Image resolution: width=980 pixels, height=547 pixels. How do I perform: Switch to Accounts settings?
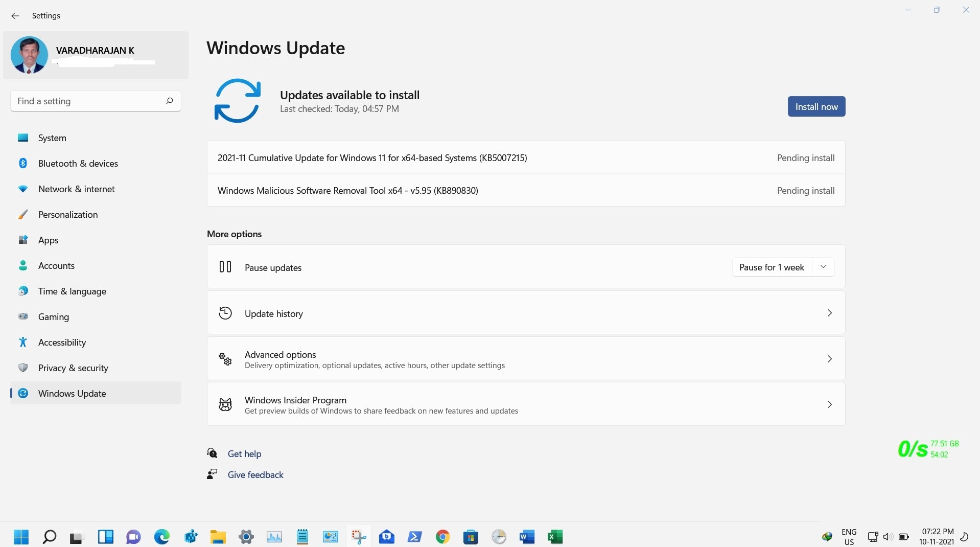point(56,265)
